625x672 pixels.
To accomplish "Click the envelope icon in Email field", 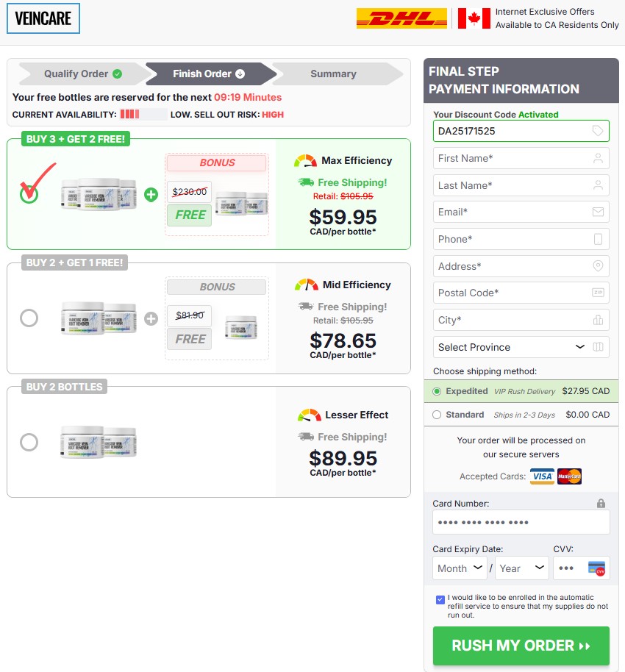I will click(x=598, y=212).
